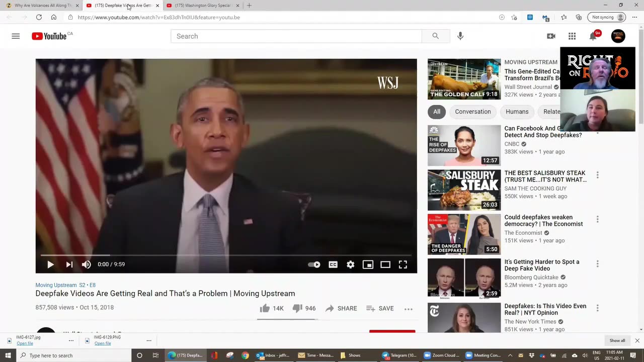Click the search magnifier button

coord(436,36)
